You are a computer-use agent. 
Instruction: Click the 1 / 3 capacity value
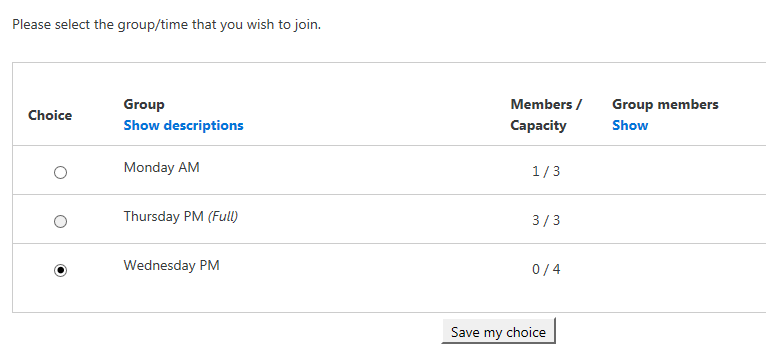546,172
